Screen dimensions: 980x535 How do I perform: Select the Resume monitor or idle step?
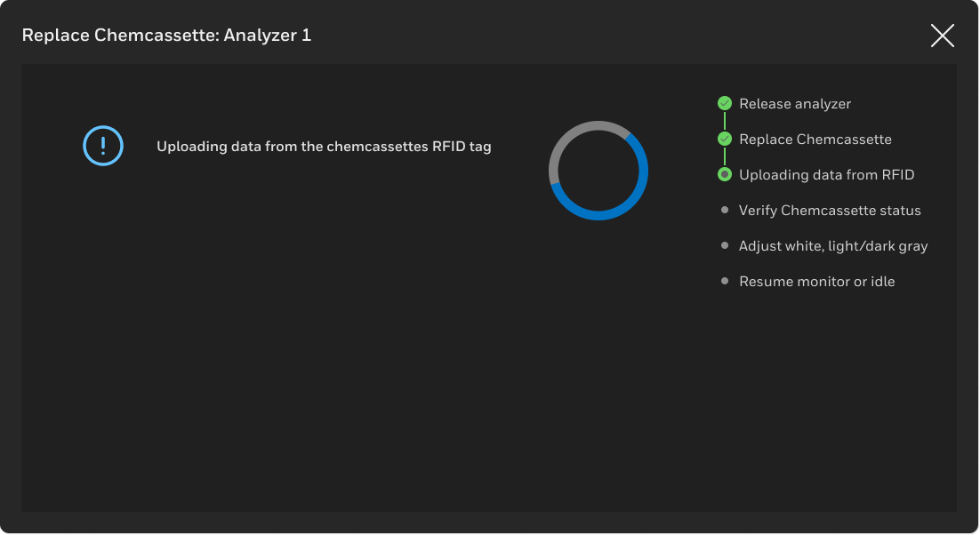816,282
